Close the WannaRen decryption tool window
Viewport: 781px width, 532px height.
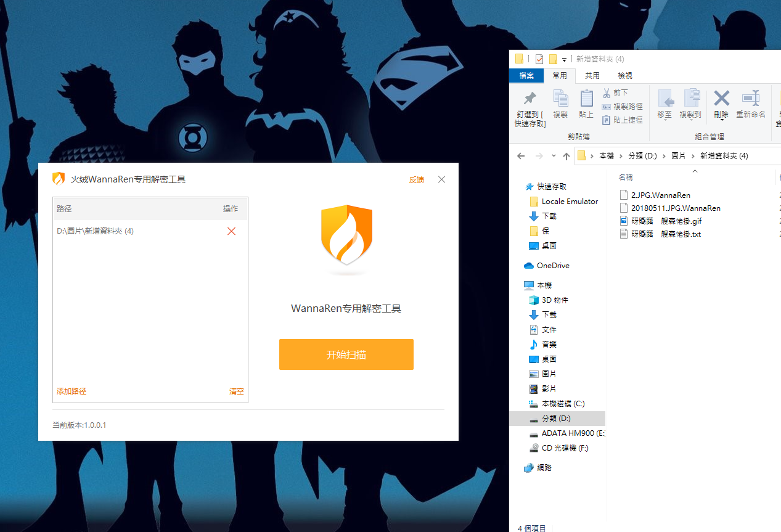441,179
